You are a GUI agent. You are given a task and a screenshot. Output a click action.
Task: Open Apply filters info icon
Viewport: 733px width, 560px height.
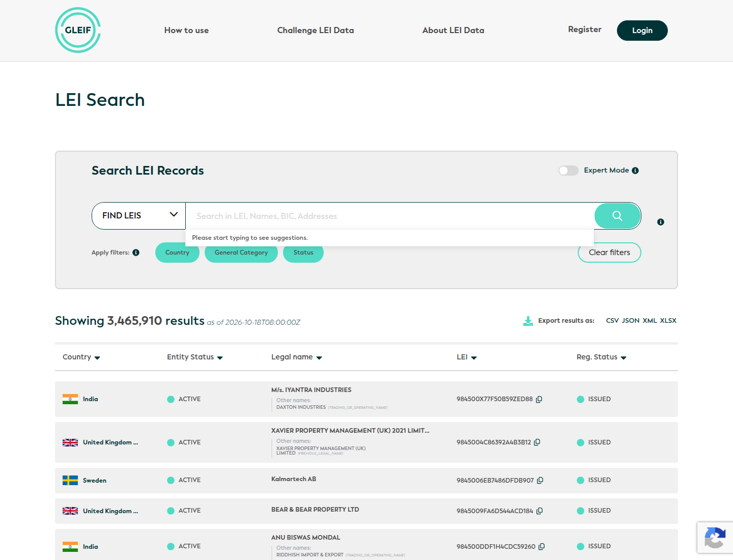[136, 253]
